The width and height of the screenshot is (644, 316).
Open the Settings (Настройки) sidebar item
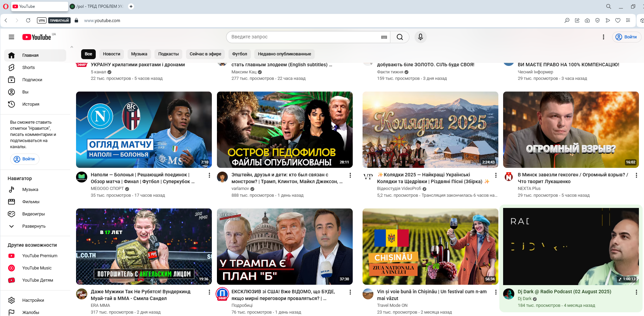coord(33,300)
